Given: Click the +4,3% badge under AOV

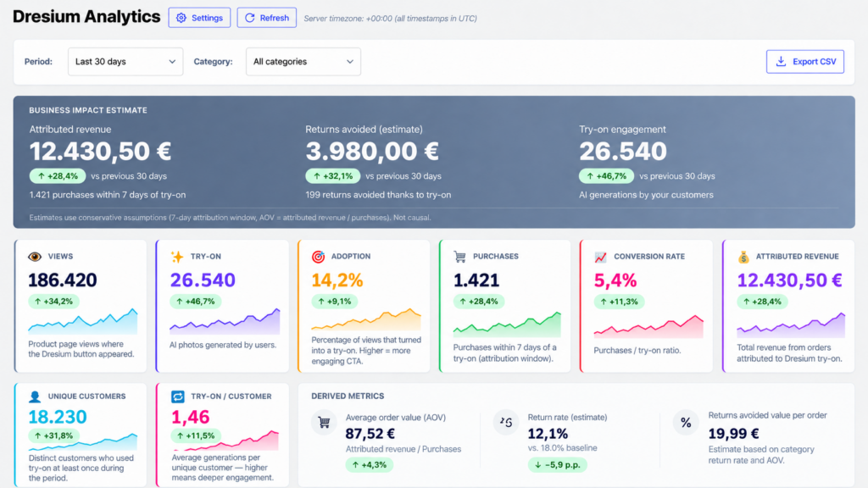Looking at the screenshot, I should coord(370,465).
